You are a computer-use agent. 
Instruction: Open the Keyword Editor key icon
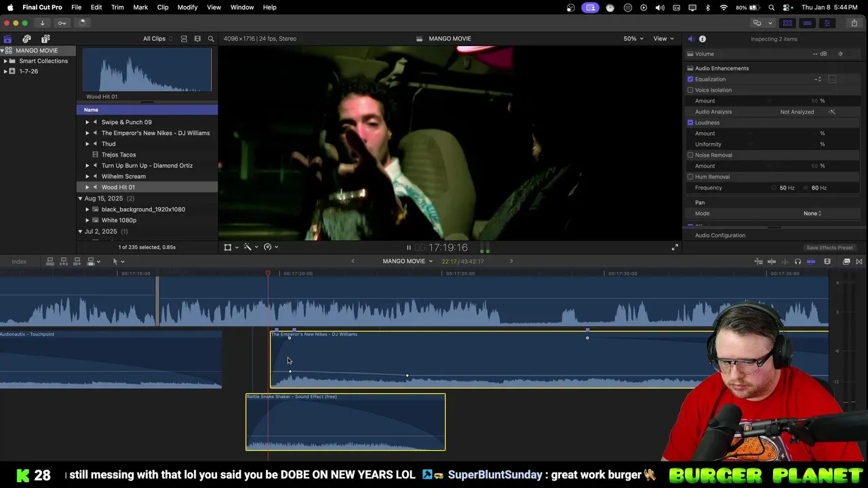pos(62,22)
